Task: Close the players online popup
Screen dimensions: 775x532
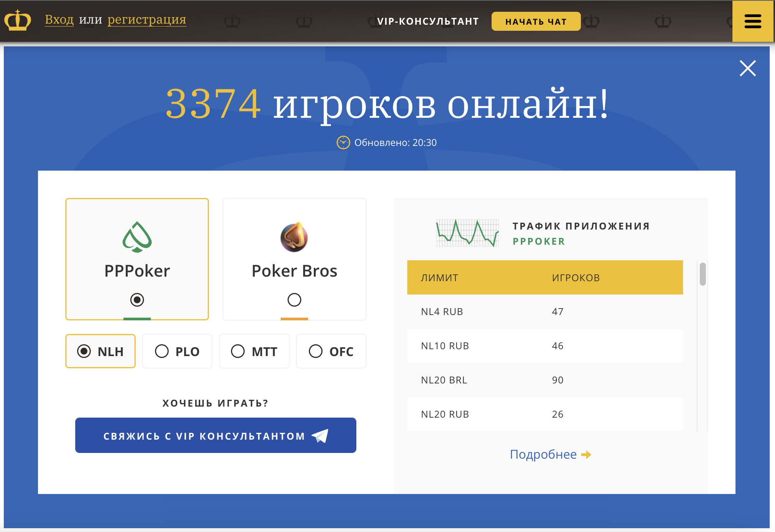Action: click(x=747, y=68)
